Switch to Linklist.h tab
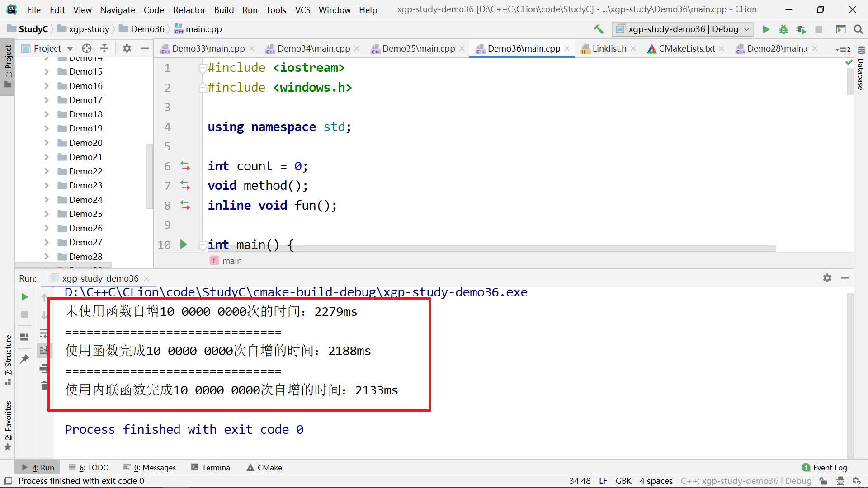Viewport: 868px width, 488px height. click(x=609, y=48)
